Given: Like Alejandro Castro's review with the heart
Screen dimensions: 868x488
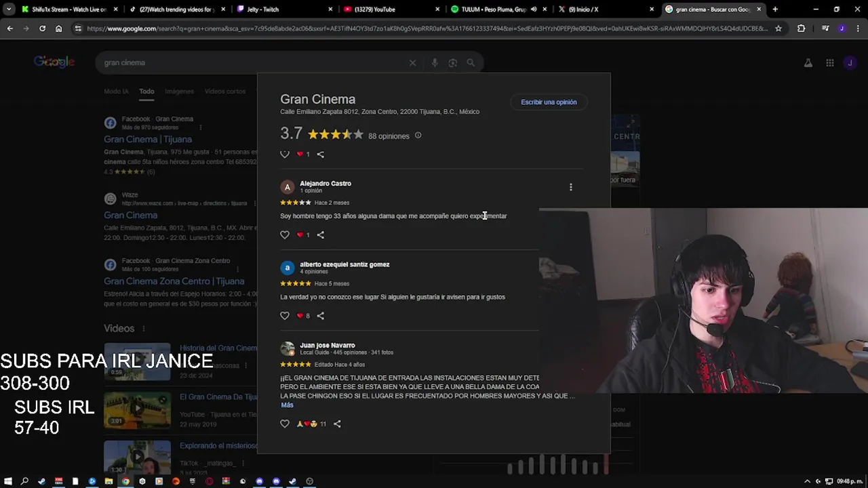Looking at the screenshot, I should [x=285, y=235].
